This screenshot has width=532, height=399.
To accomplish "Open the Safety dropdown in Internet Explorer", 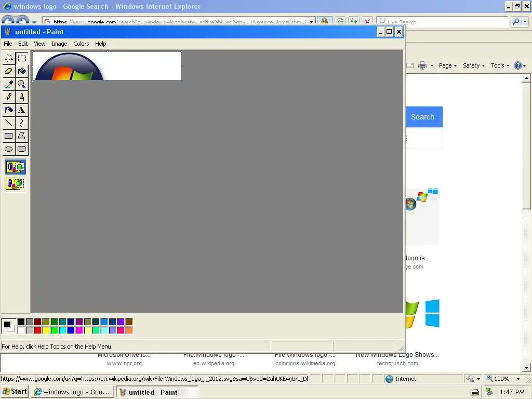I will [474, 65].
